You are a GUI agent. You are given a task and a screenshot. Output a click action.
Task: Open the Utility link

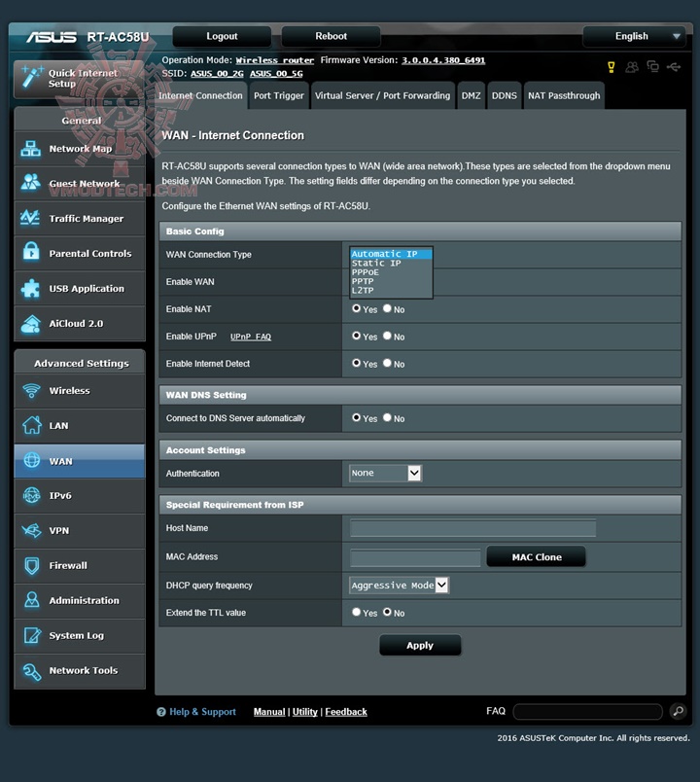(304, 712)
